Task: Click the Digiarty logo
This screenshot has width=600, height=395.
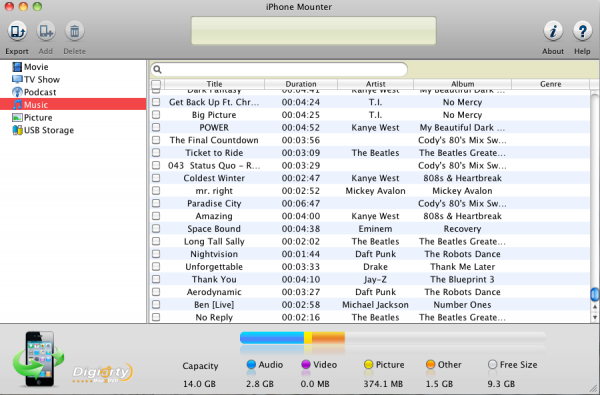Action: point(103,372)
